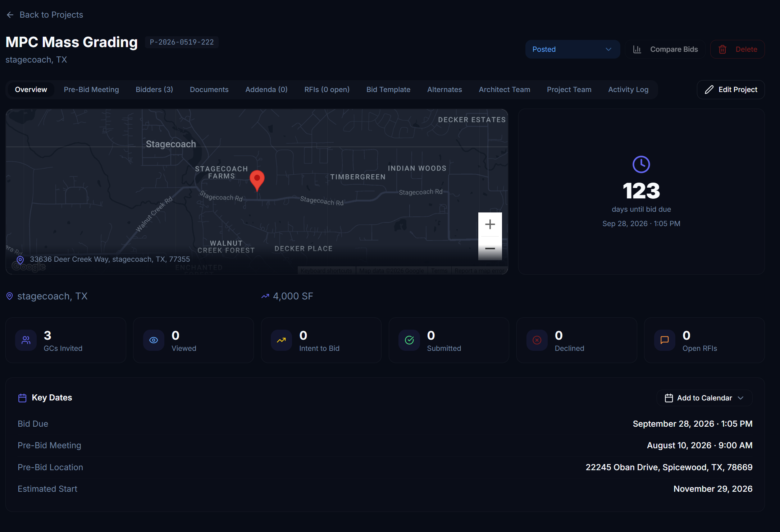Viewport: 780px width, 532px height.
Task: Switch to the Overview tab
Action: coord(31,90)
